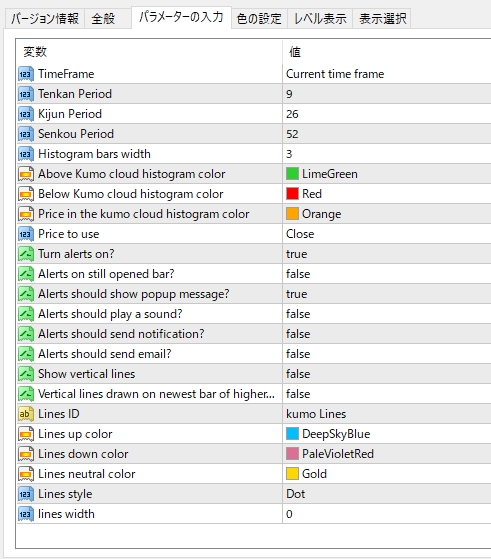Open the Lines style Dot value
This screenshot has width=491, height=559.
pos(296,494)
